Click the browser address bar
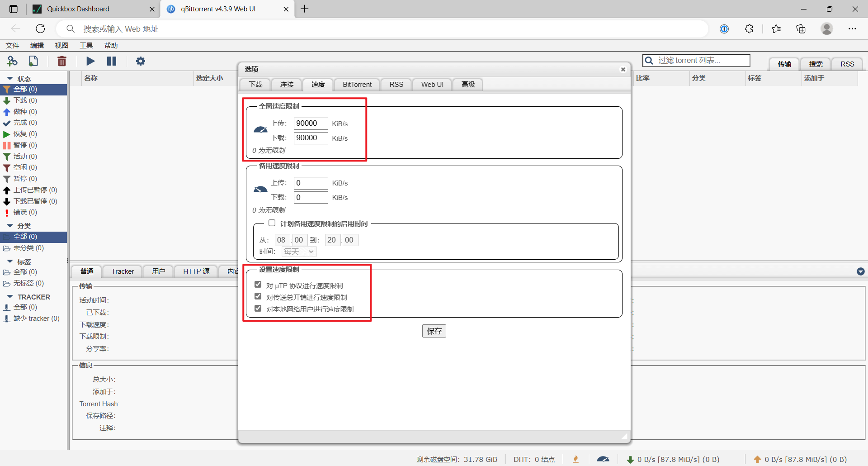 tap(382, 29)
